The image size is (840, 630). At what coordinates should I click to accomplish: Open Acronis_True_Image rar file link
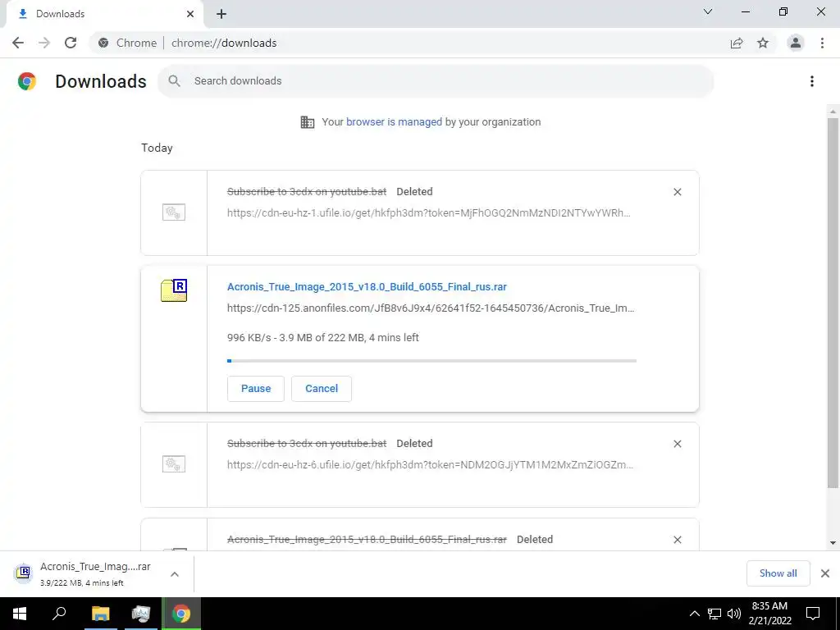(x=367, y=286)
